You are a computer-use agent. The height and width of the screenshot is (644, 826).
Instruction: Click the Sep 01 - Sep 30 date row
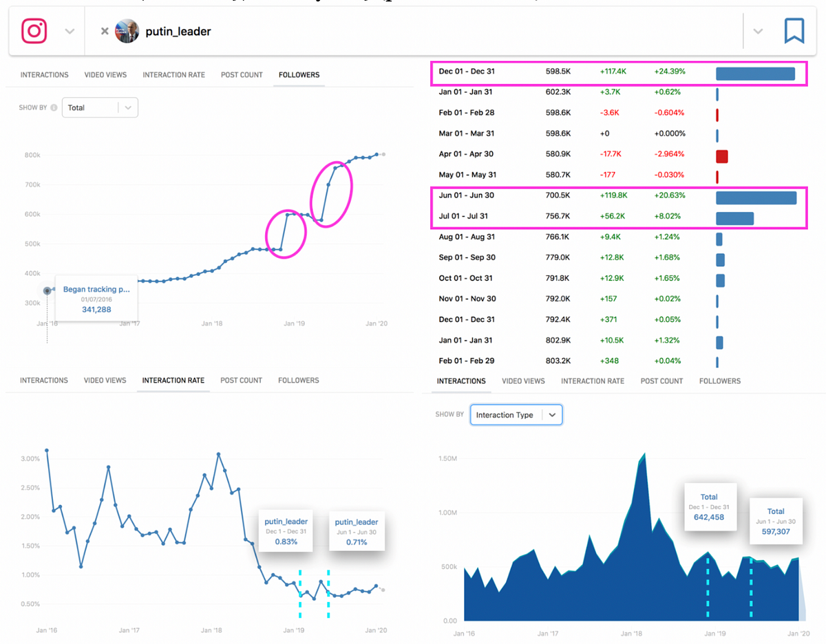click(x=467, y=257)
